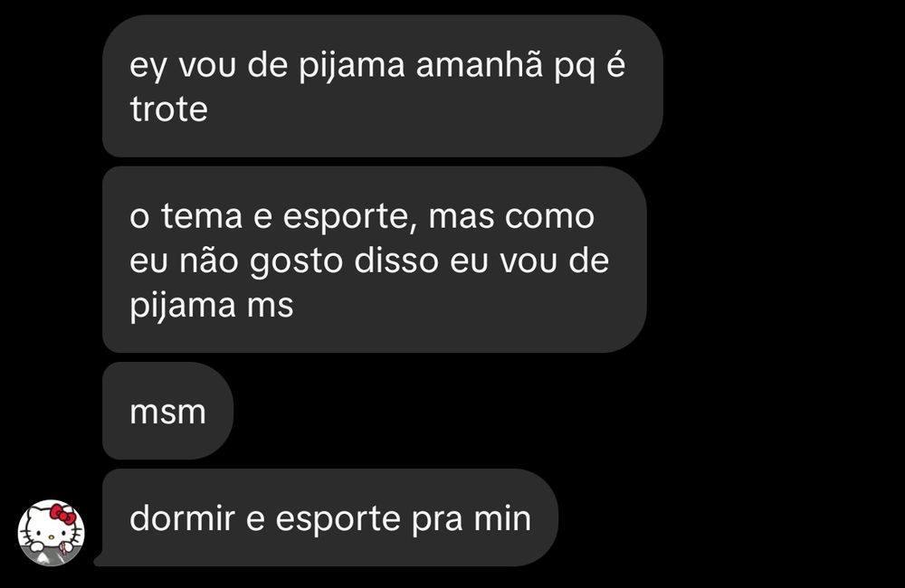The height and width of the screenshot is (588, 905).
Task: Open the Hello Kitty profile avatar
Action: pyautogui.click(x=52, y=533)
